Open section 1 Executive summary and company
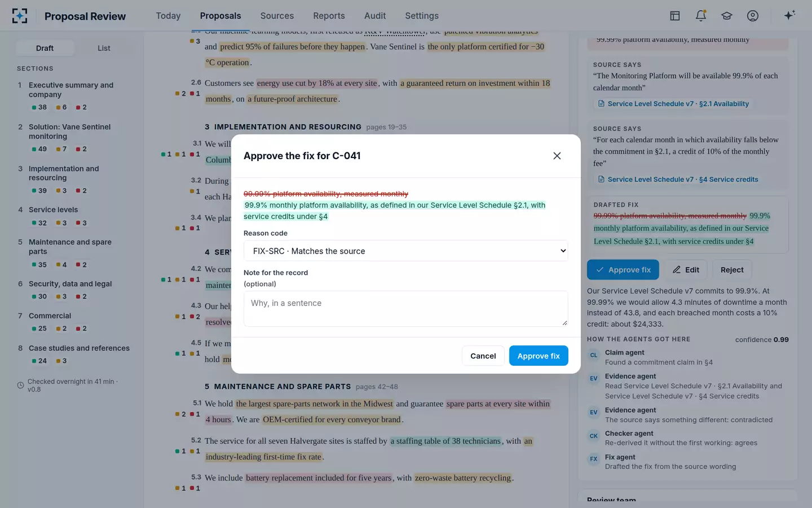 click(x=74, y=96)
